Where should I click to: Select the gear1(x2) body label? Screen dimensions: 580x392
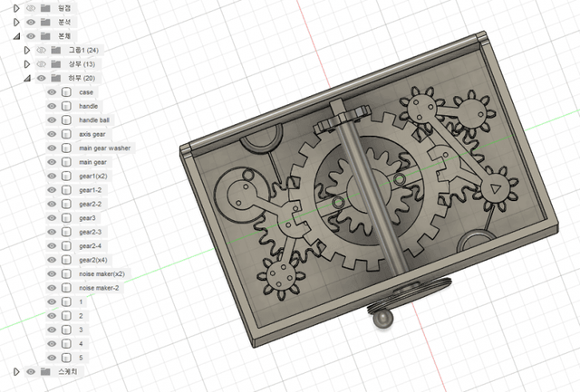(x=92, y=177)
